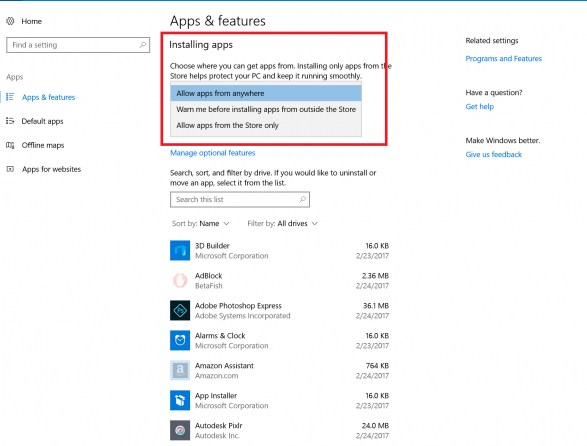Image resolution: width=587 pixels, height=446 pixels.
Task: Click the Installing apps heading
Action: click(x=201, y=45)
